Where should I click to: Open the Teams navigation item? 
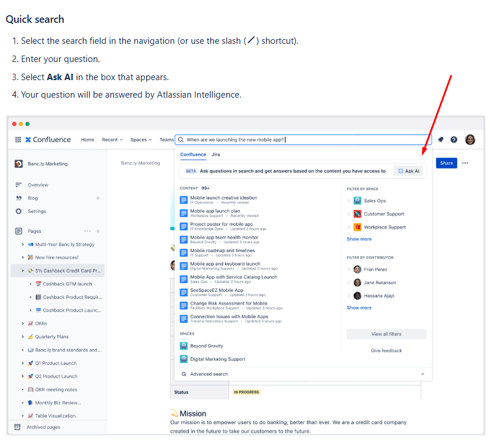[167, 140]
